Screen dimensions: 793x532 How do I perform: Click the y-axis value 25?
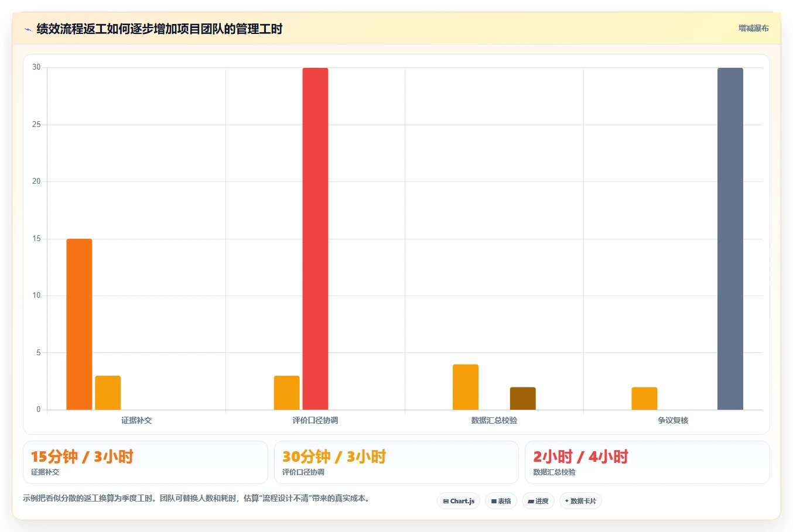[36, 125]
